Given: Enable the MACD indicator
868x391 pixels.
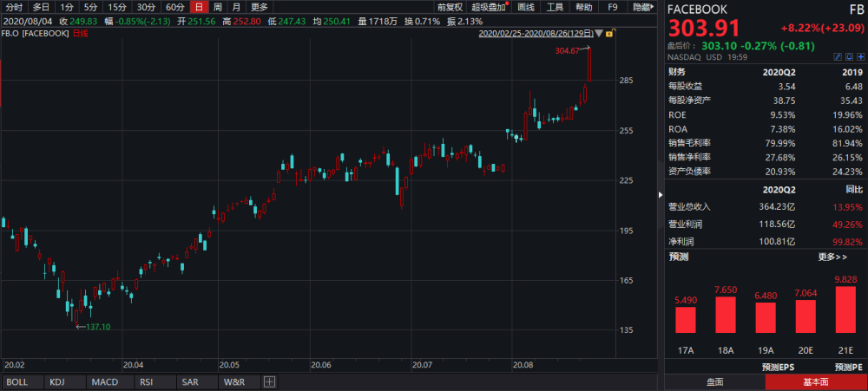Looking at the screenshot, I should [x=109, y=381].
